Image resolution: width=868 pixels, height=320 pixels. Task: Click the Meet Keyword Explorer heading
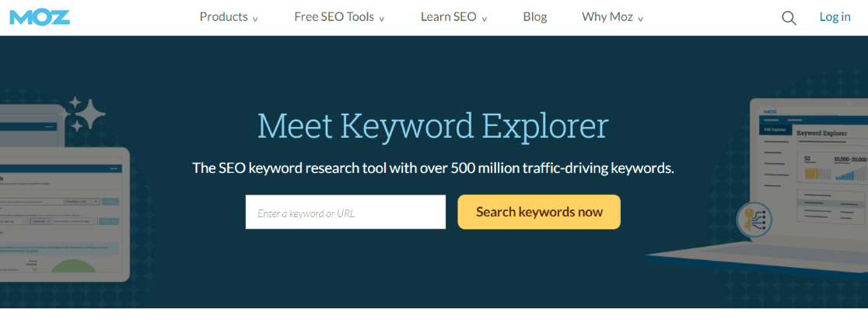pos(433,126)
